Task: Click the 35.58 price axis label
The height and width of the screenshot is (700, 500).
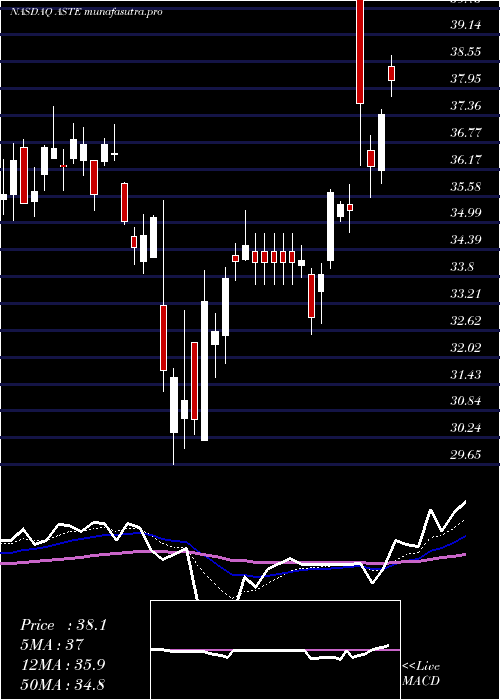Action: point(465,186)
